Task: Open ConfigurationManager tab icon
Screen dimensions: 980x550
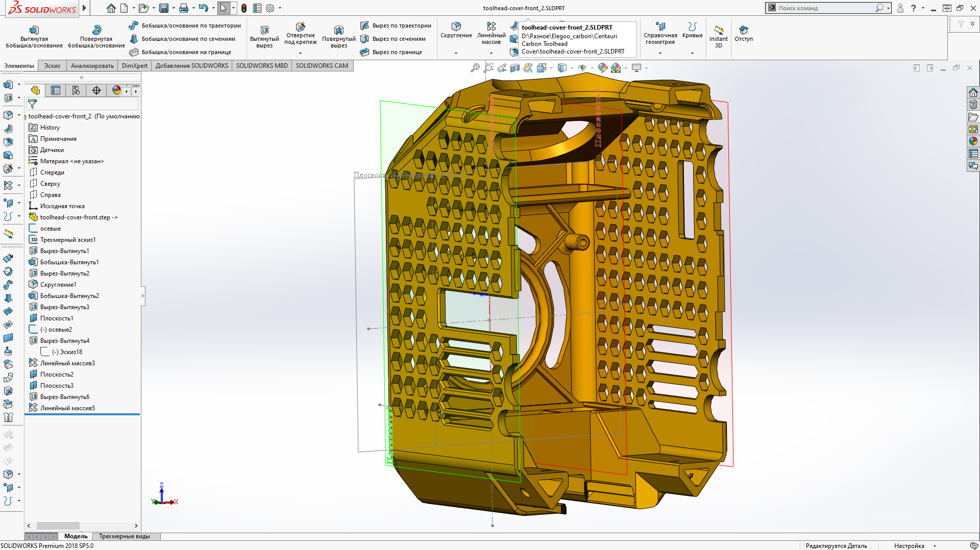Action: [x=76, y=90]
